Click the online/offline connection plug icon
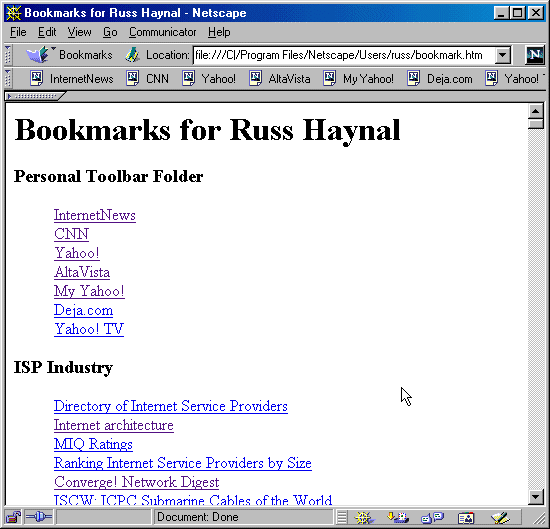 (x=39, y=517)
